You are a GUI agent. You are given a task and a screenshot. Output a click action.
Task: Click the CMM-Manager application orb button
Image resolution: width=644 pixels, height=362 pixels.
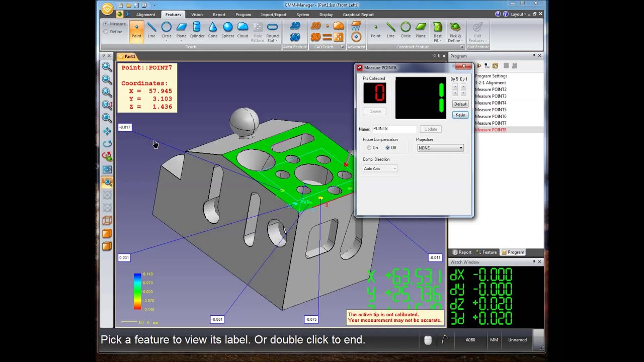[107, 9]
